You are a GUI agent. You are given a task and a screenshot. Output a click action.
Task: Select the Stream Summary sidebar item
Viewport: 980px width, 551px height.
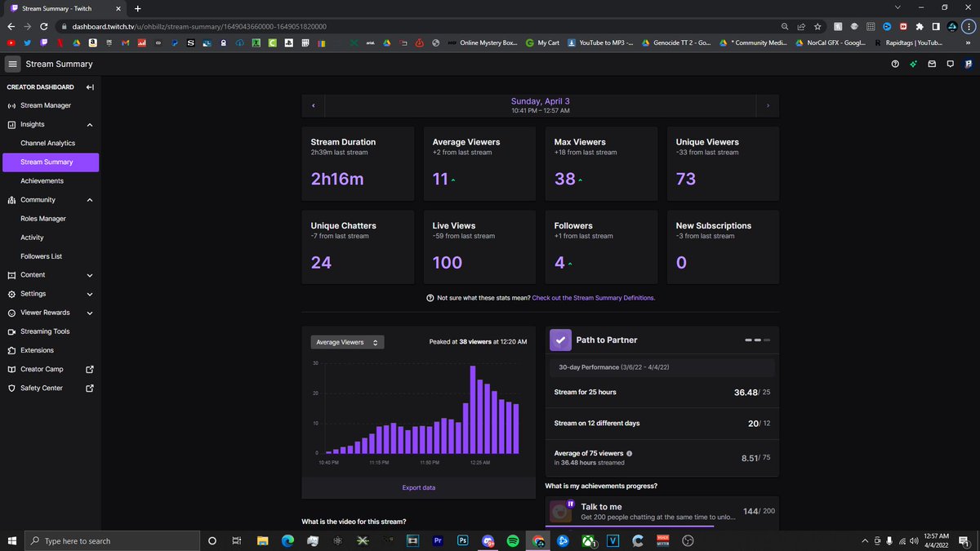click(51, 162)
